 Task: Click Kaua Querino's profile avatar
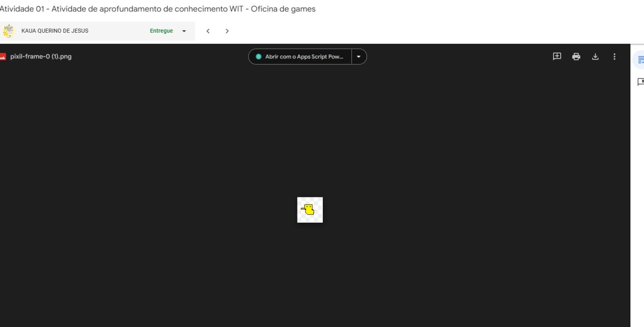pyautogui.click(x=8, y=31)
